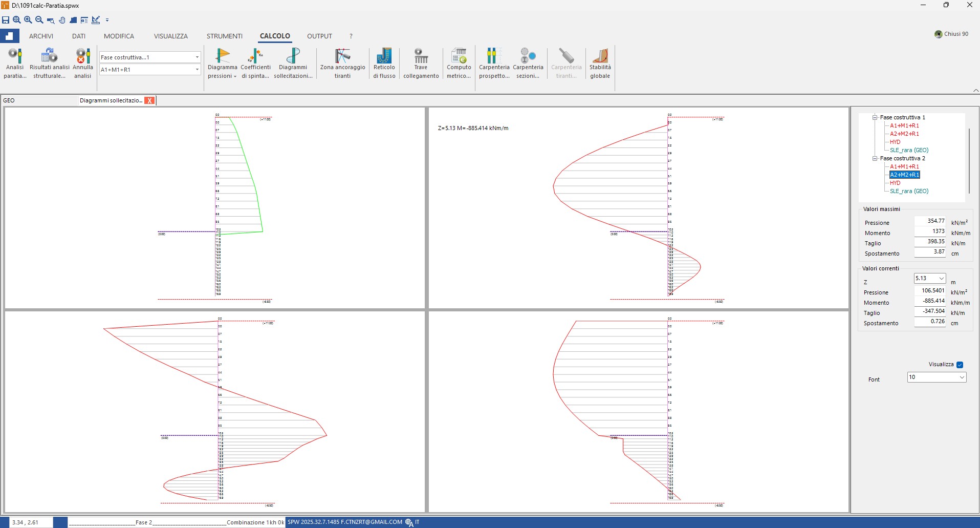Click the measure ruler-and-pencil icon
Viewport: 980px width, 528px height.
pyautogui.click(x=96, y=20)
